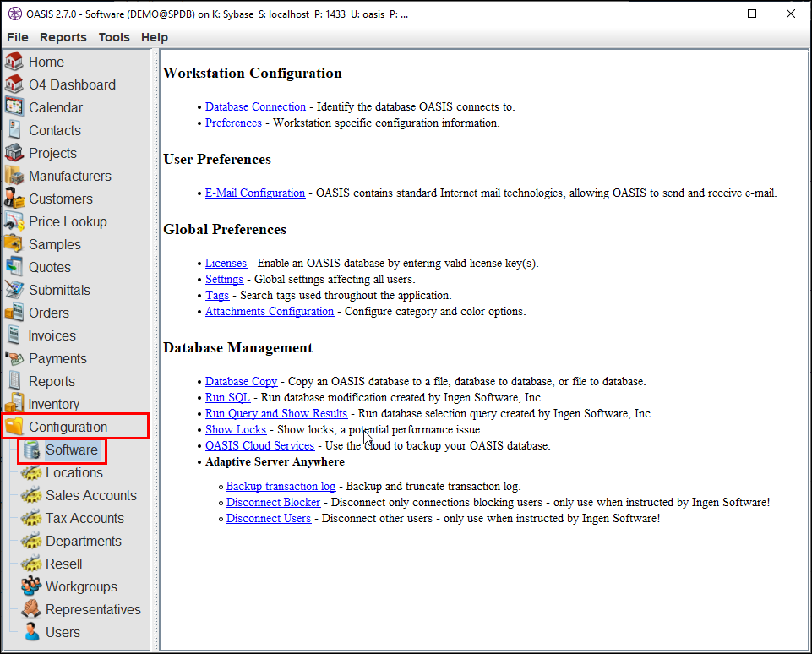The width and height of the screenshot is (812, 654).
Task: Click the Disconnect Users link
Action: click(x=268, y=518)
